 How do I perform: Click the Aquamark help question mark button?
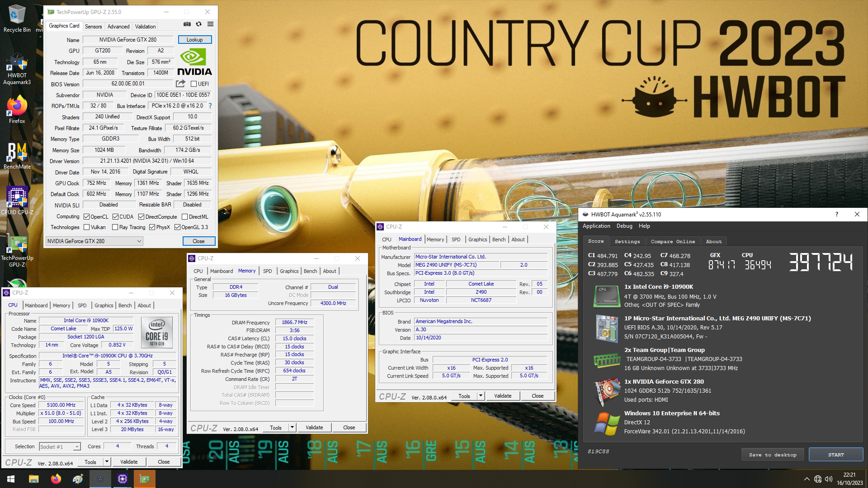tap(836, 214)
